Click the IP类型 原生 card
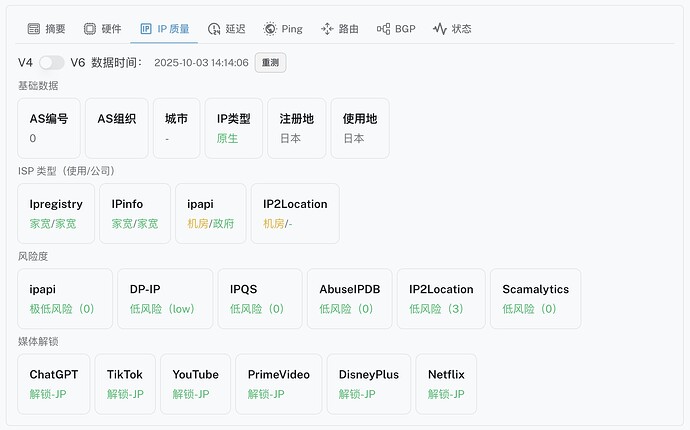Screen dimensions: 690x430 pyautogui.click(x=234, y=128)
